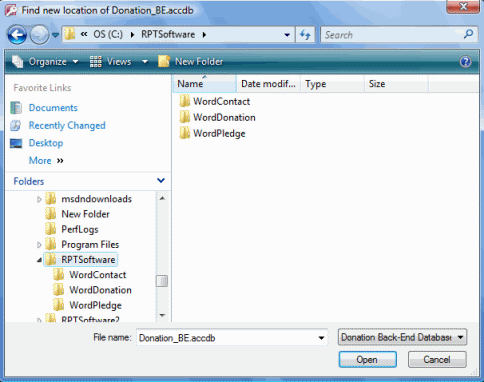Expand Program Files tree node
Image resolution: width=484 pixels, height=382 pixels.
[39, 245]
